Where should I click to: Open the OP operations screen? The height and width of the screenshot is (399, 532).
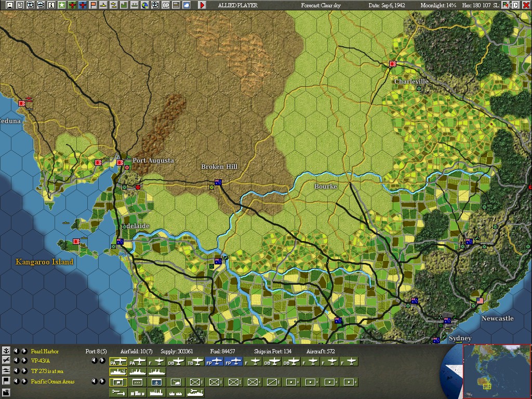[x=166, y=5]
